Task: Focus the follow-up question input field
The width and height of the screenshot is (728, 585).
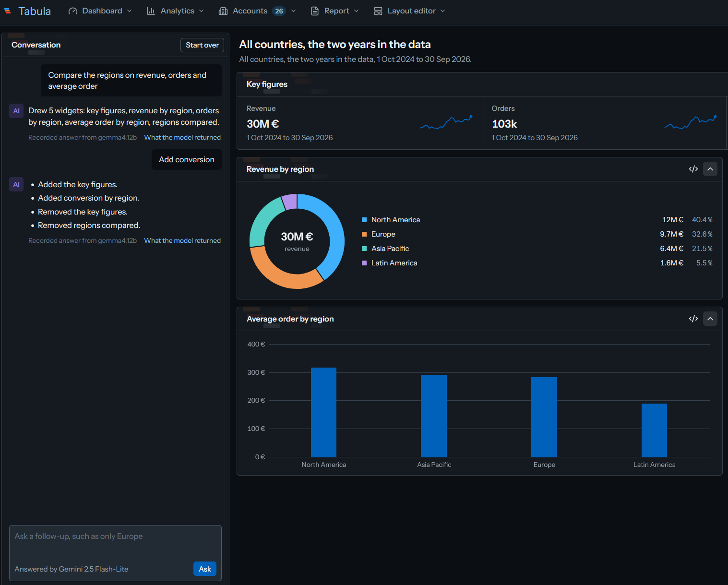Action: [x=115, y=542]
